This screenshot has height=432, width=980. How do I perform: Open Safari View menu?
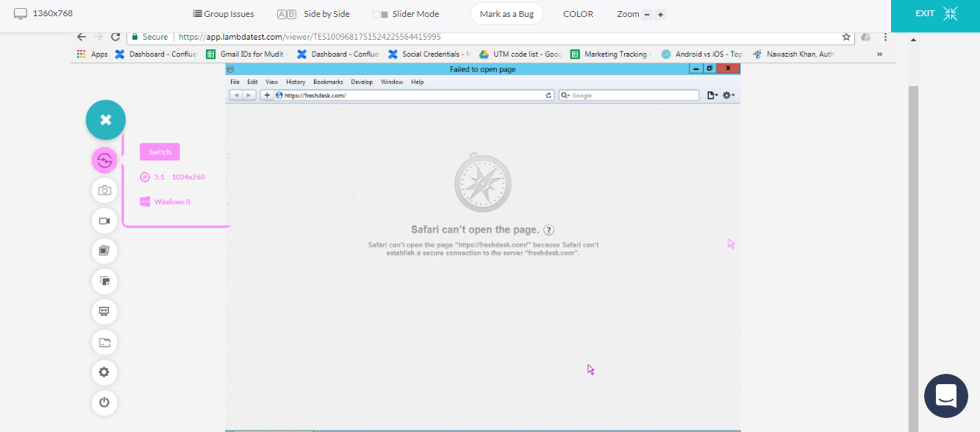click(x=272, y=82)
